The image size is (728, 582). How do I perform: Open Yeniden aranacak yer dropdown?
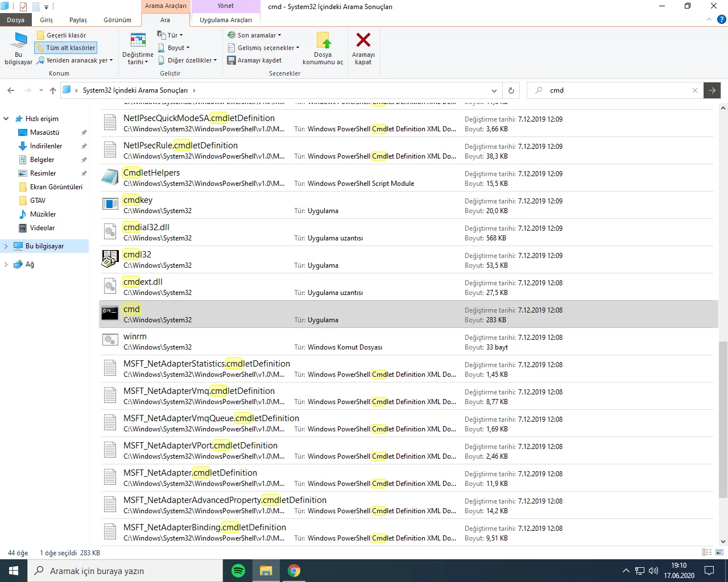pos(75,60)
